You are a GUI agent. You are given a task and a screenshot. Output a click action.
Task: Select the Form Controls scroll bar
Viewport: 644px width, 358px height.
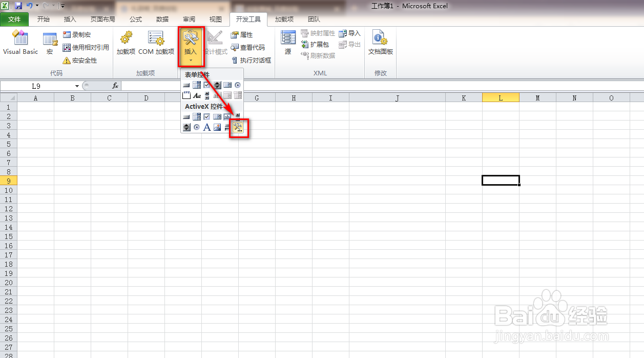(x=207, y=95)
